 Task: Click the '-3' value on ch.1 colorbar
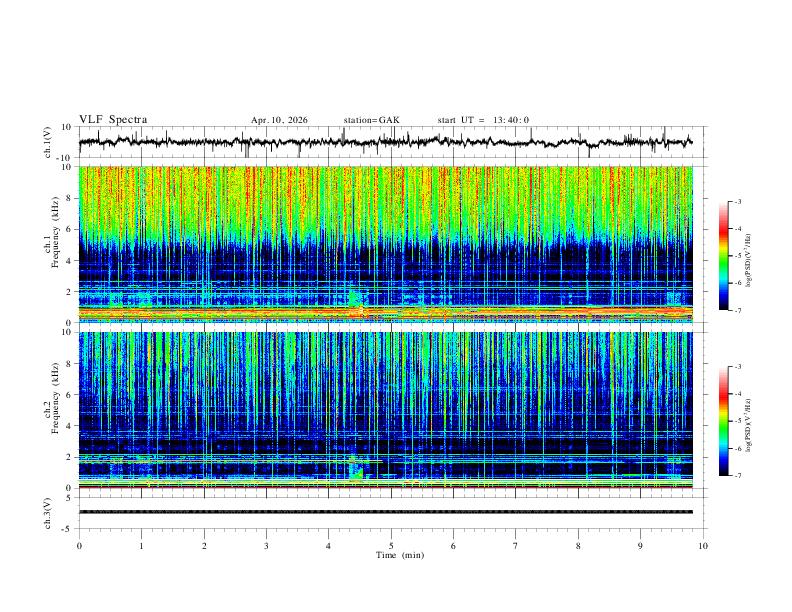tap(738, 201)
